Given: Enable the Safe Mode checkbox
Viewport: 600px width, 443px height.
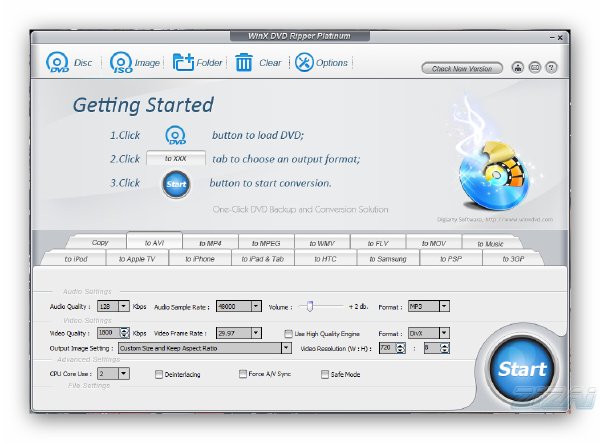Looking at the screenshot, I should [325, 374].
